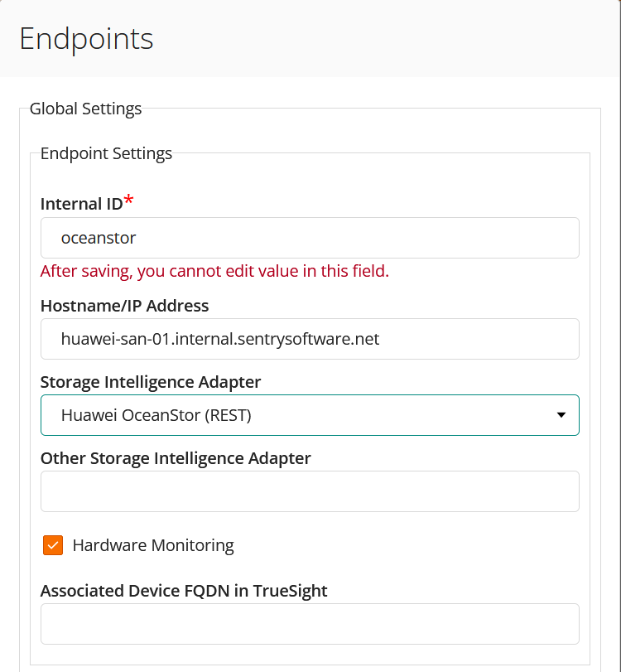Click the Hardware Monitoring label text
The height and width of the screenshot is (672, 621).
(153, 545)
